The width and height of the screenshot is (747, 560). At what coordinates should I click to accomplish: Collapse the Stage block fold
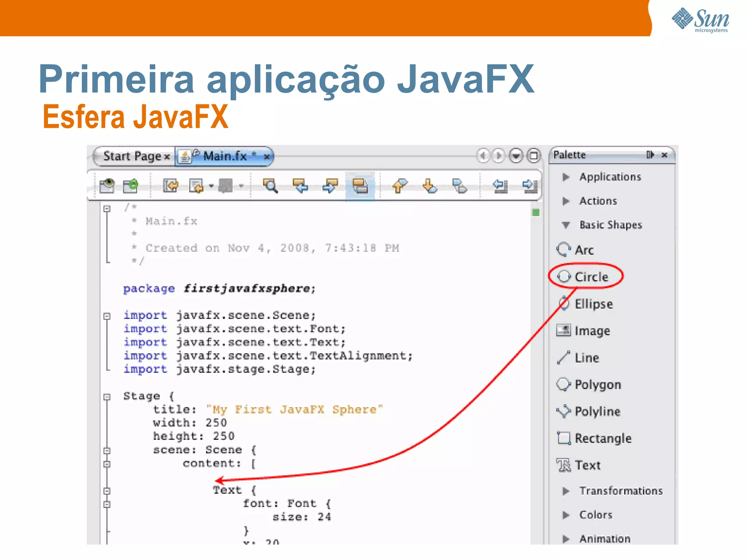coord(107,397)
